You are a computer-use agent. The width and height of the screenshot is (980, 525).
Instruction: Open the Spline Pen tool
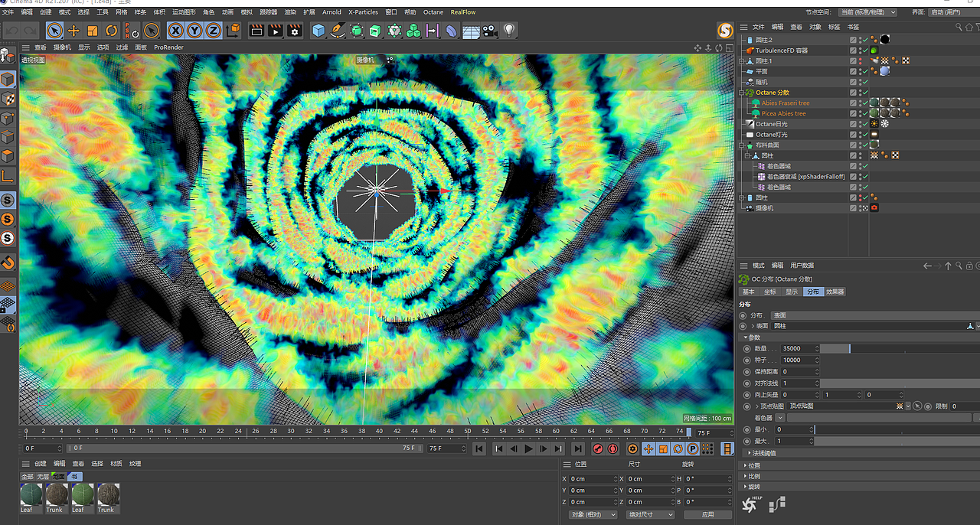[338, 31]
